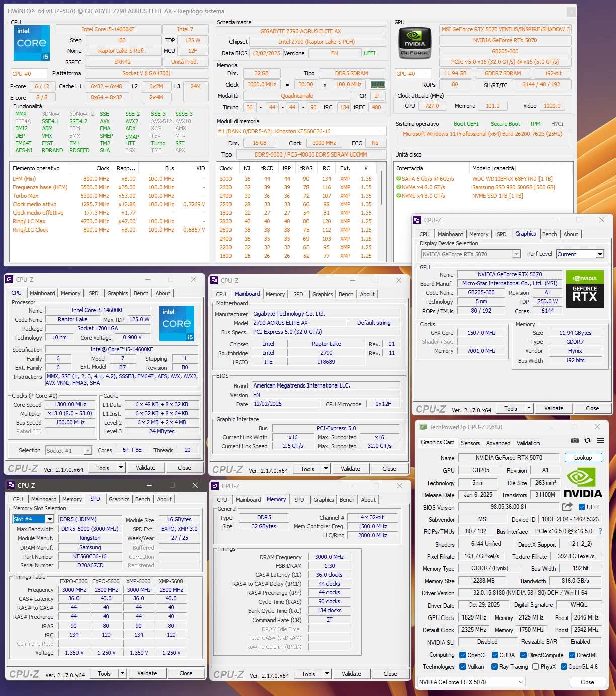Click the GPU-Z screenshot camera icon

coord(574,440)
